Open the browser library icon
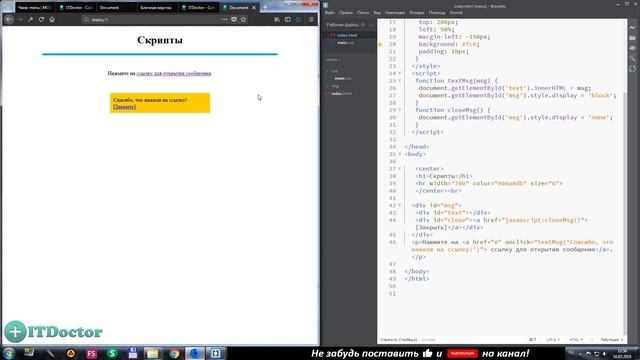This screenshot has width=640, height=360. pyautogui.click(x=277, y=19)
